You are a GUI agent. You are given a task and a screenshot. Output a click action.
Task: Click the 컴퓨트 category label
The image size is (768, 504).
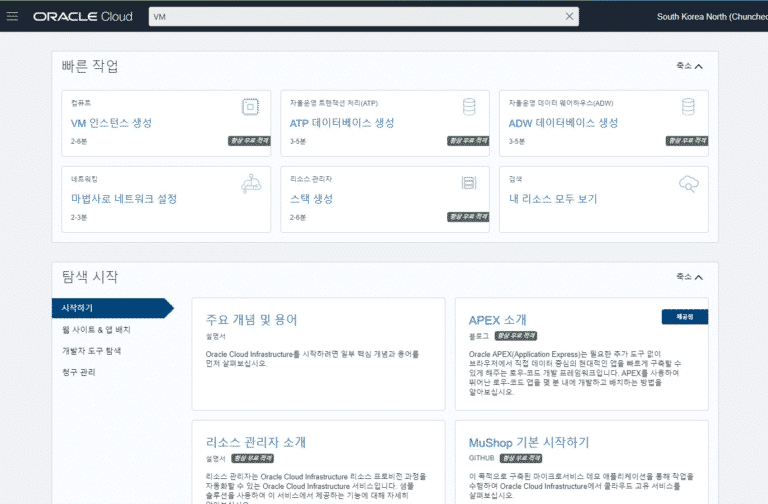click(81, 103)
